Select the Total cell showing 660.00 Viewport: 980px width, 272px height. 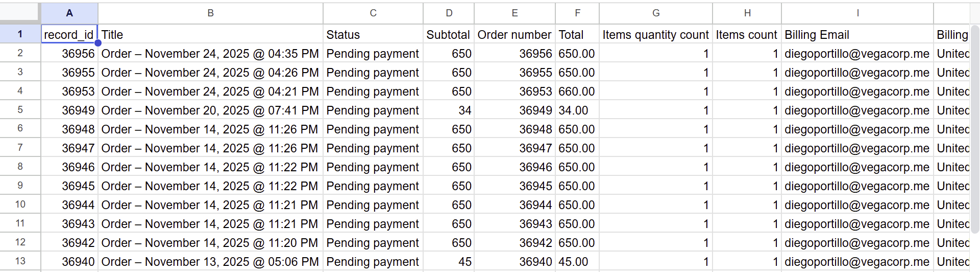tap(577, 92)
